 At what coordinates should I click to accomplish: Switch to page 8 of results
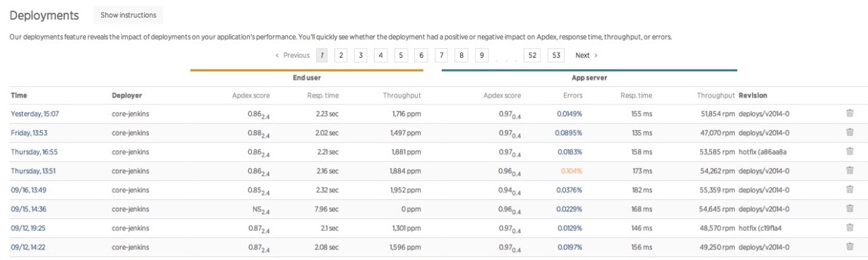pyautogui.click(x=462, y=55)
